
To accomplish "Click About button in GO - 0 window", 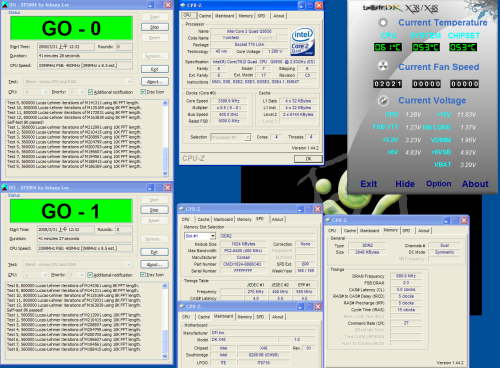I will pyautogui.click(x=155, y=81).
